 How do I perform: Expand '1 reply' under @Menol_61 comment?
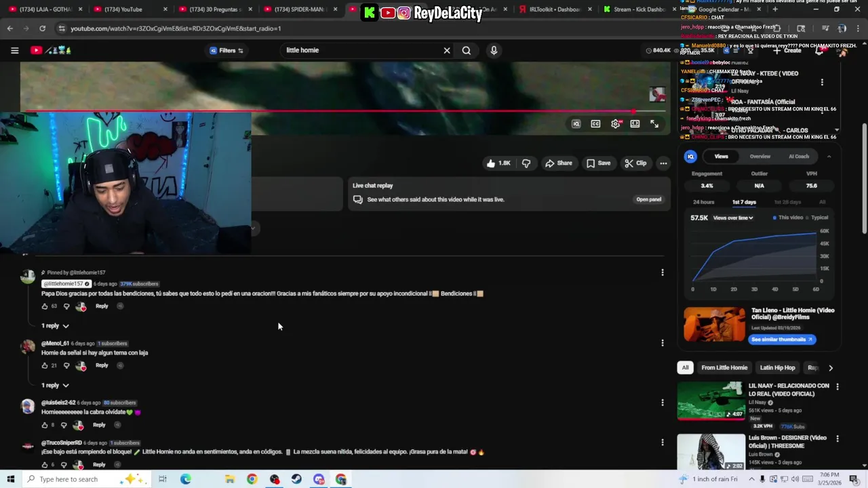(55, 385)
